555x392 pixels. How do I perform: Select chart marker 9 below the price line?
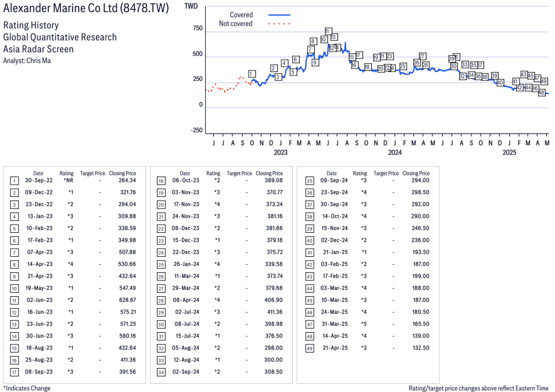315,63
